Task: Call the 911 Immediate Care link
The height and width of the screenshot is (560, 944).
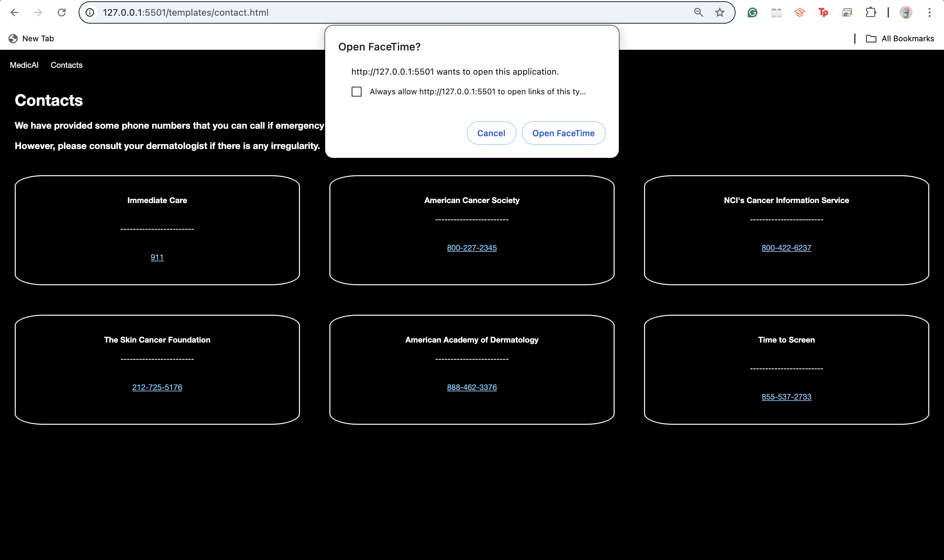Action: click(x=157, y=257)
